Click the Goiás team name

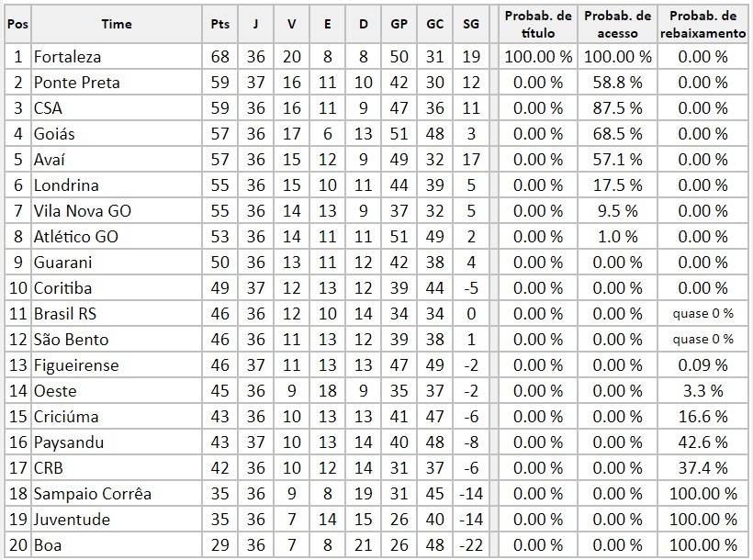[54, 133]
